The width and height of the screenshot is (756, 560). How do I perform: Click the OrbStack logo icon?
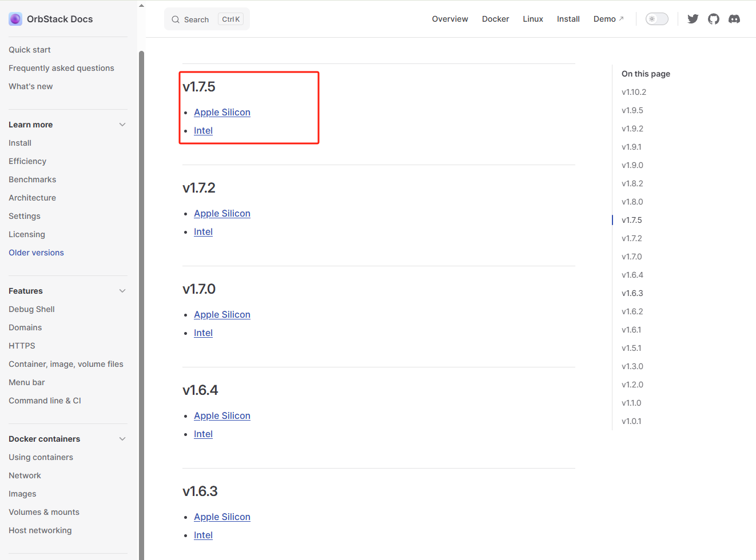[x=15, y=19]
